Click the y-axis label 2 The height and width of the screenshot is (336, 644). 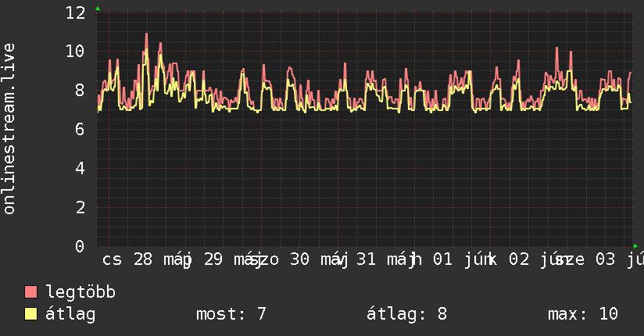pos(80,207)
